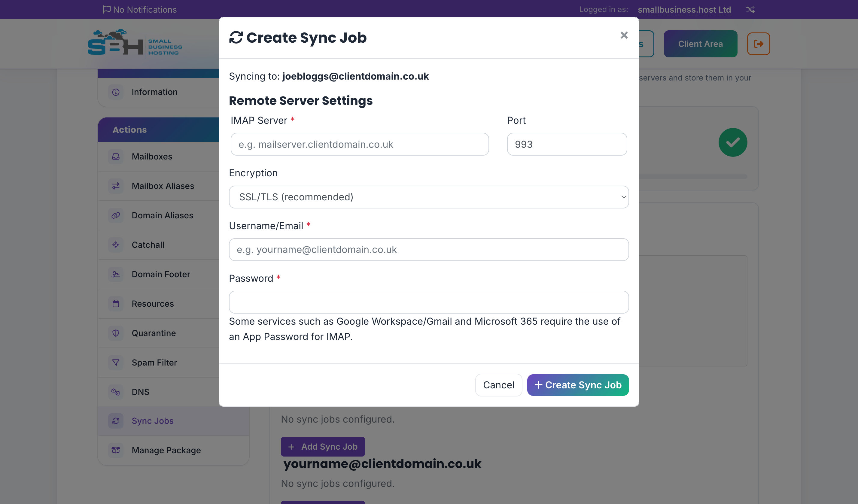This screenshot has width=858, height=504.
Task: Select the Spam Filter menu item
Action: (159, 363)
